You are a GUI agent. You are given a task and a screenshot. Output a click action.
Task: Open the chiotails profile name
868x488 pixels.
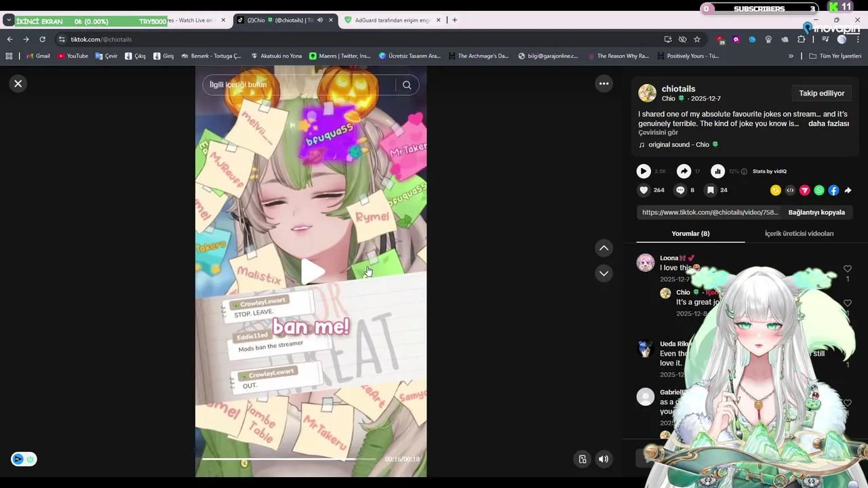[678, 89]
